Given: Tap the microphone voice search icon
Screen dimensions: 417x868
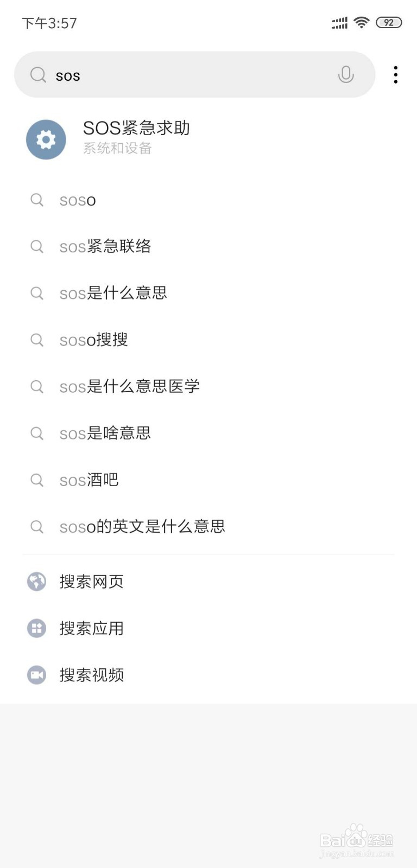Looking at the screenshot, I should pos(345,75).
